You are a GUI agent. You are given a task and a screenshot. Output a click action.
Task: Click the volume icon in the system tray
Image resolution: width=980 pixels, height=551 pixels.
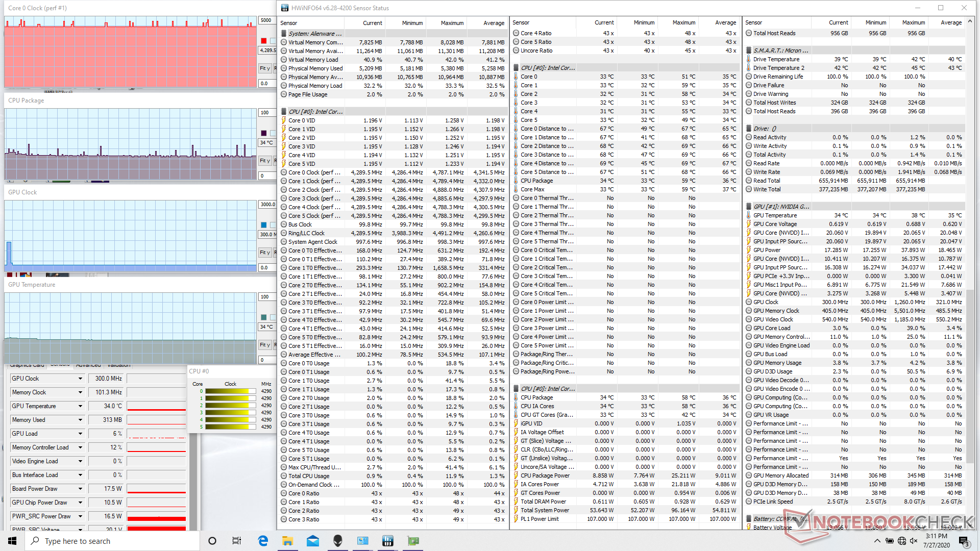[914, 541]
